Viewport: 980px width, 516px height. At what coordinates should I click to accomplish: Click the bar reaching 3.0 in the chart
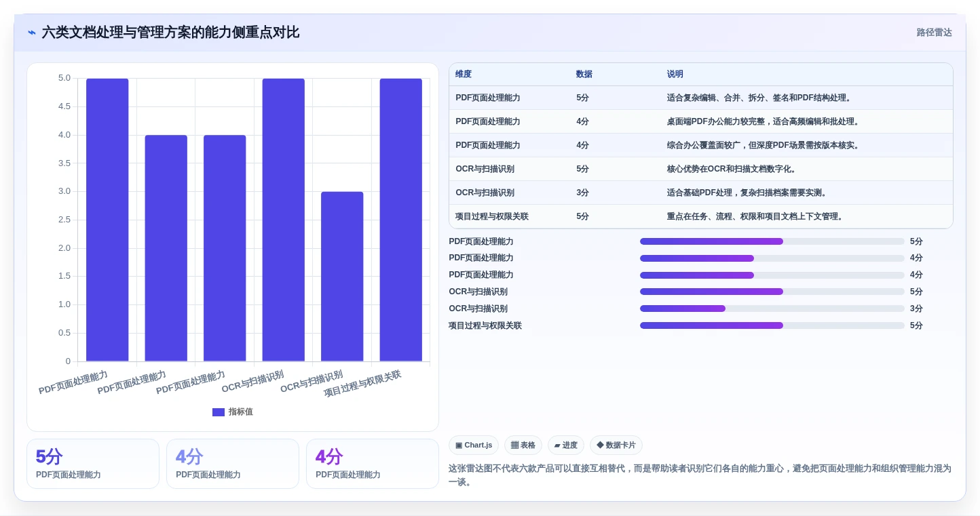[x=342, y=277]
